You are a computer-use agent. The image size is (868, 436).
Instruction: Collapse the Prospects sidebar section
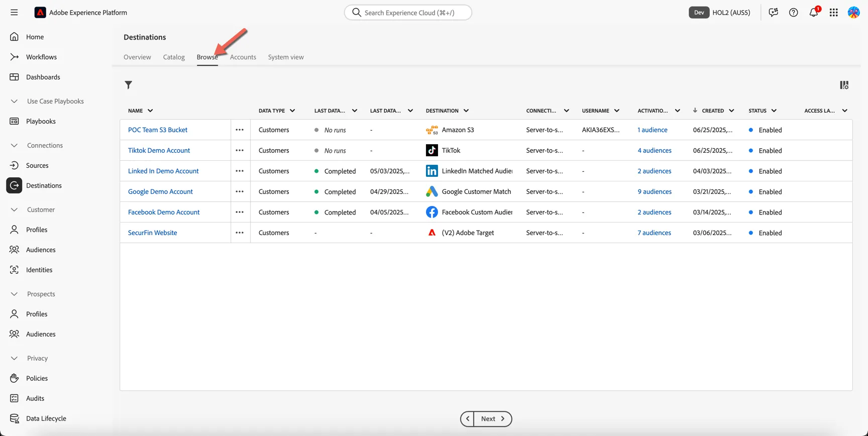pos(14,294)
